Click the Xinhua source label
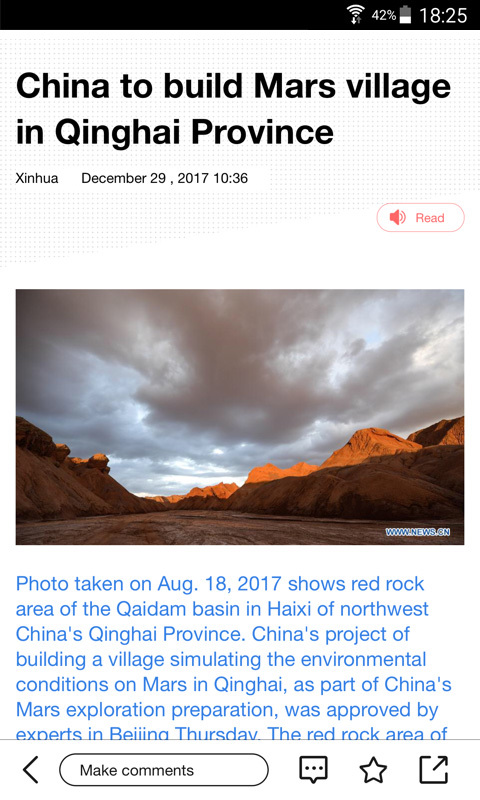Viewport: 480px width, 800px height. coord(37,178)
